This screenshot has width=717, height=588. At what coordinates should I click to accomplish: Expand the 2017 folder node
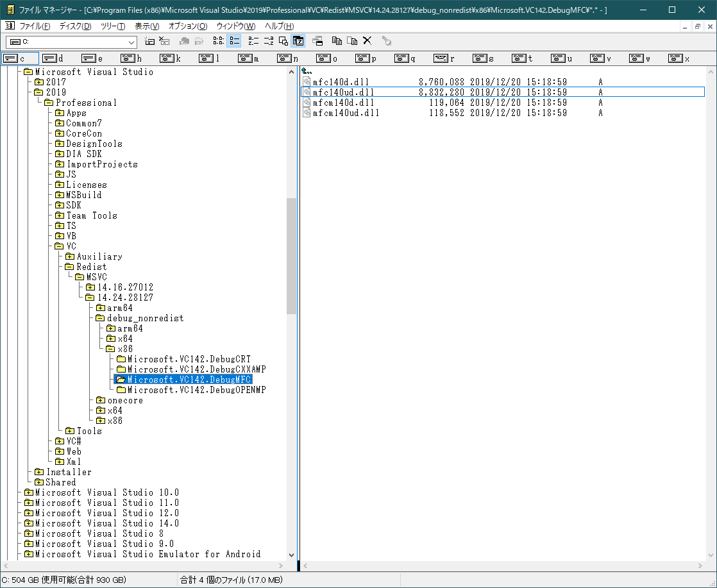click(x=39, y=82)
